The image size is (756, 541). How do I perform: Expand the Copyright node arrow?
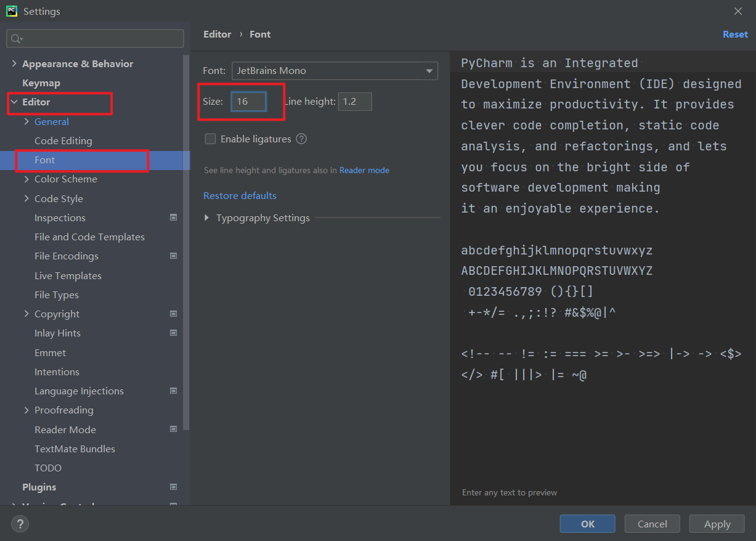[26, 314]
